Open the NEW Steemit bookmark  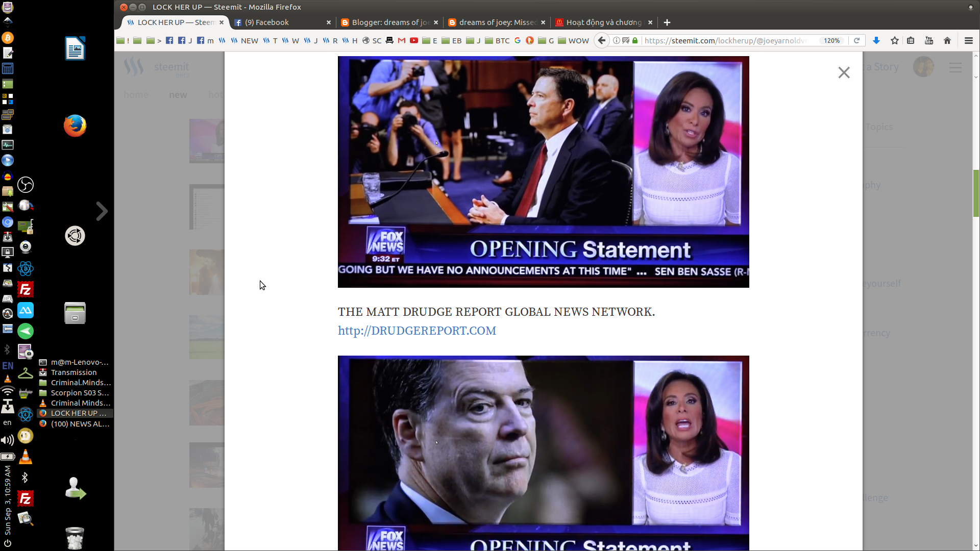244,40
